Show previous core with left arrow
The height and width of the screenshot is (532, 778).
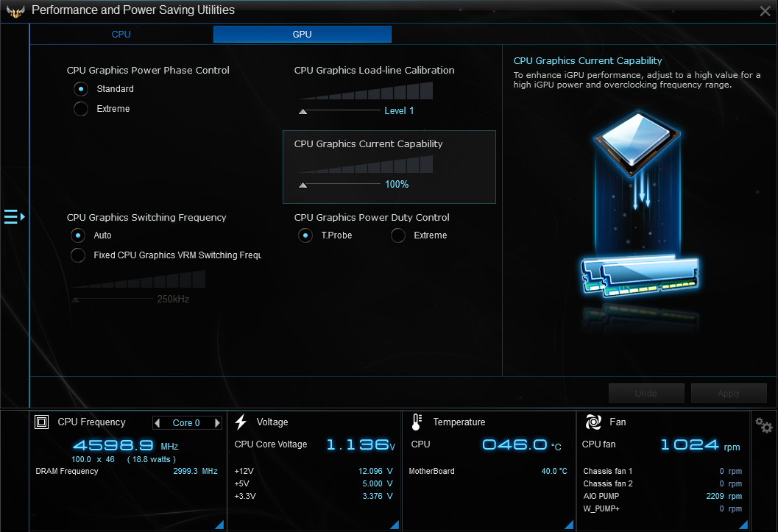158,423
